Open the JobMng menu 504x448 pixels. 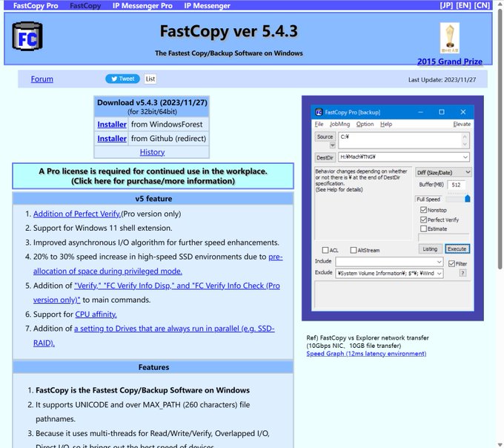(x=339, y=124)
